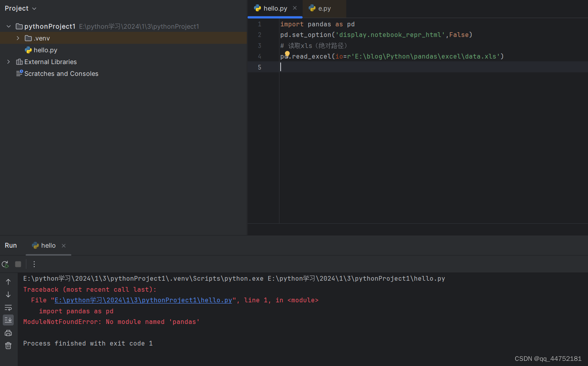Close the hello run tab
Image resolution: width=588 pixels, height=366 pixels.
[64, 246]
